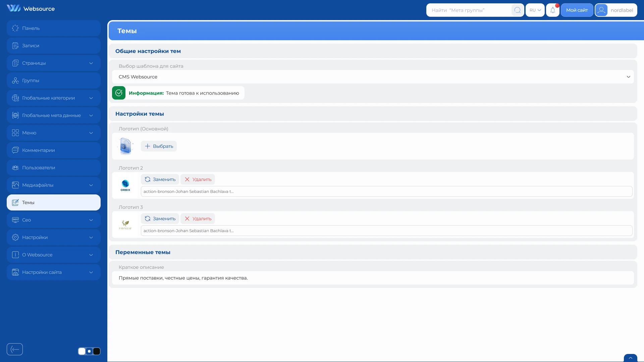Click the green checkmark info icon
The height and width of the screenshot is (362, 644).
click(119, 93)
